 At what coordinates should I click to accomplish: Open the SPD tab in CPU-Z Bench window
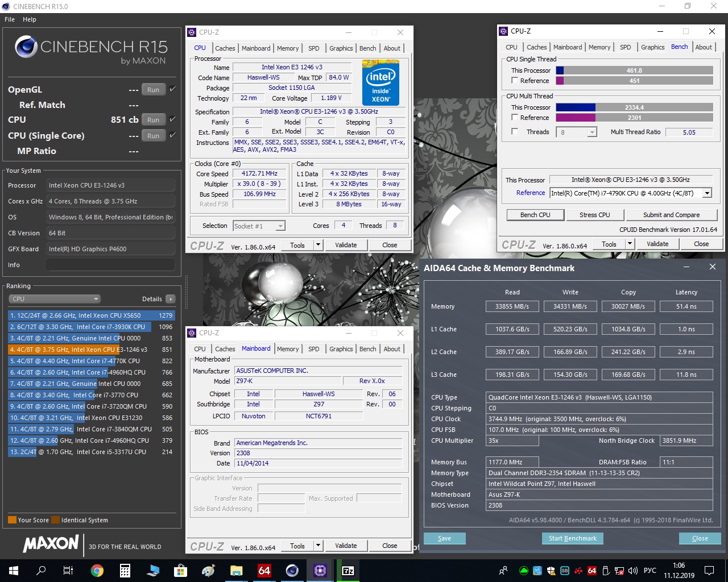coord(626,47)
